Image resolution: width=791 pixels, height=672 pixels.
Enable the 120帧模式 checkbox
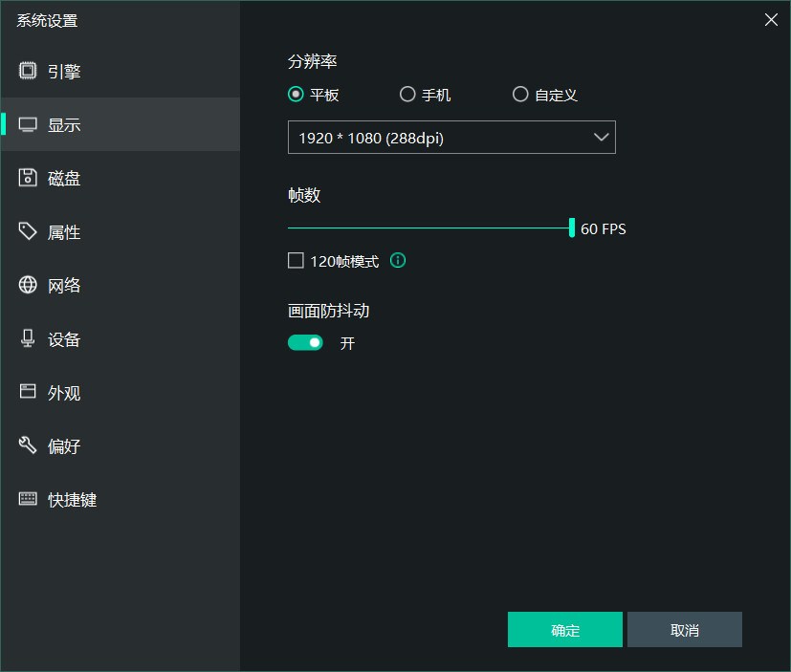coord(296,260)
